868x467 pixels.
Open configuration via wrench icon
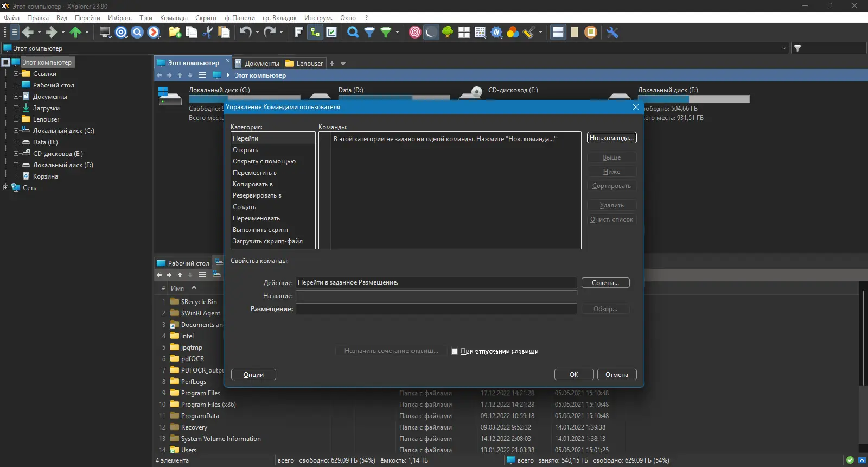(x=612, y=33)
